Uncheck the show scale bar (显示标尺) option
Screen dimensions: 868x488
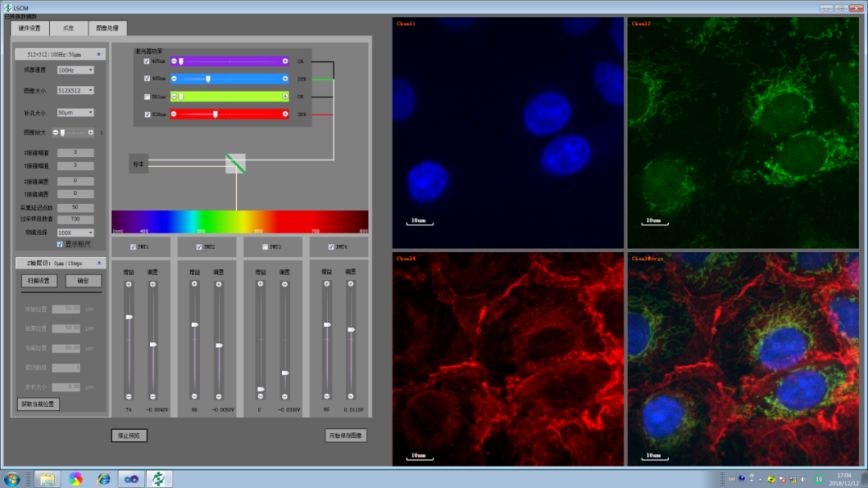(x=60, y=244)
